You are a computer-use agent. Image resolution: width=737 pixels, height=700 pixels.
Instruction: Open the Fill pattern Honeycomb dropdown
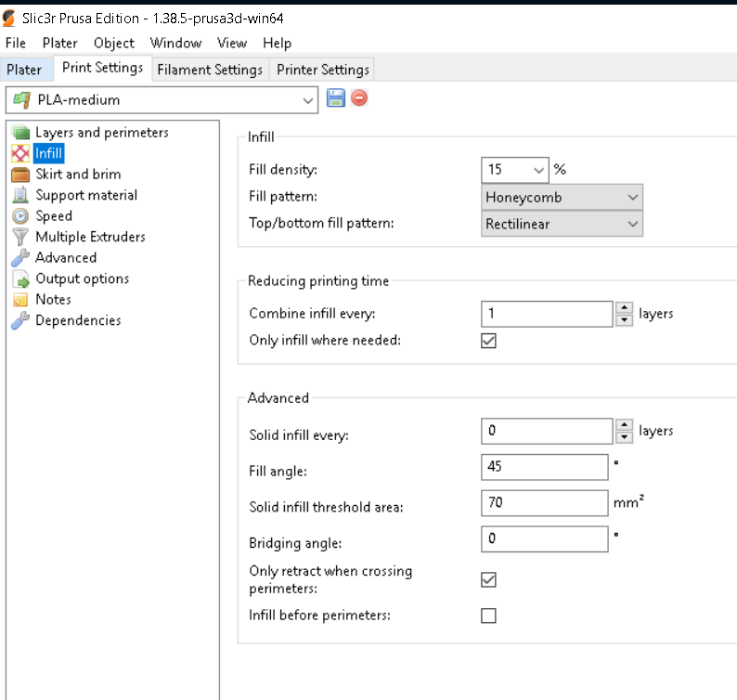pos(562,198)
